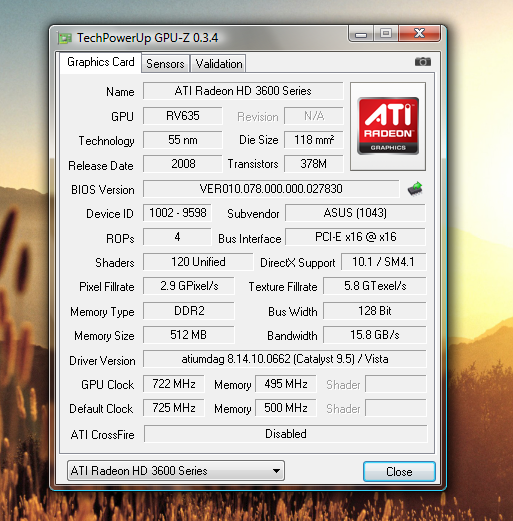Click the Bandwidth value 15.8 GB/s
This screenshot has width=513, height=521.
click(x=375, y=335)
